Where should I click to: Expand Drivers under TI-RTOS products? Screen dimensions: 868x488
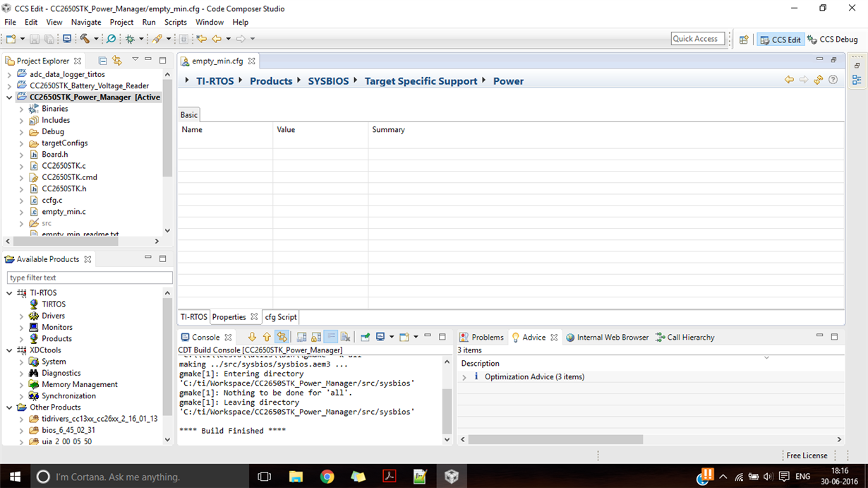pyautogui.click(x=21, y=316)
